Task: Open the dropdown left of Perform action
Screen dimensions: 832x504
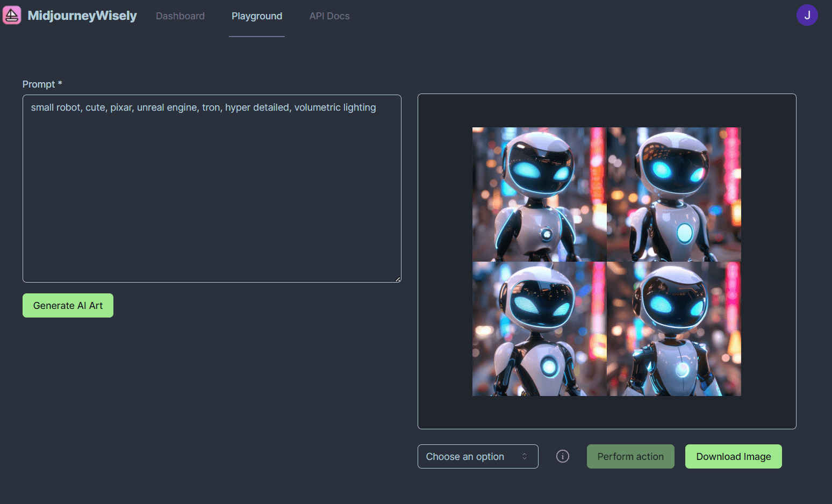Action: point(477,456)
